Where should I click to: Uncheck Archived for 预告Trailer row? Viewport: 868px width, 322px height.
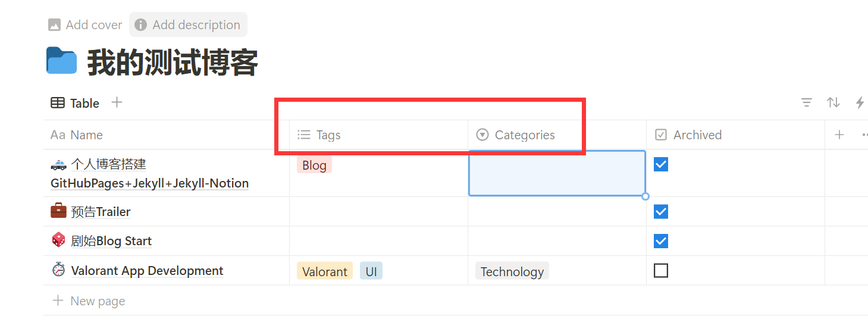[661, 211]
